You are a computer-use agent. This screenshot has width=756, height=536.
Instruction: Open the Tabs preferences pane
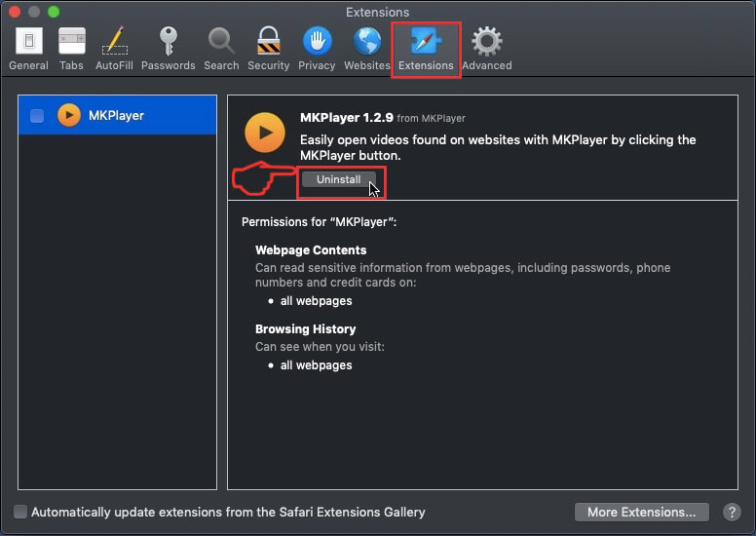71,49
